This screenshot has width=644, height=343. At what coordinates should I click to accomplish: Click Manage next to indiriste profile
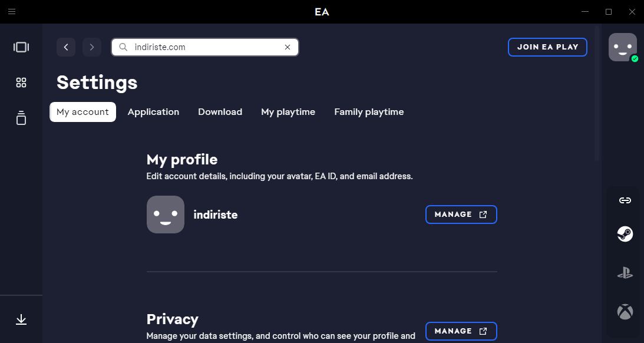[461, 215]
